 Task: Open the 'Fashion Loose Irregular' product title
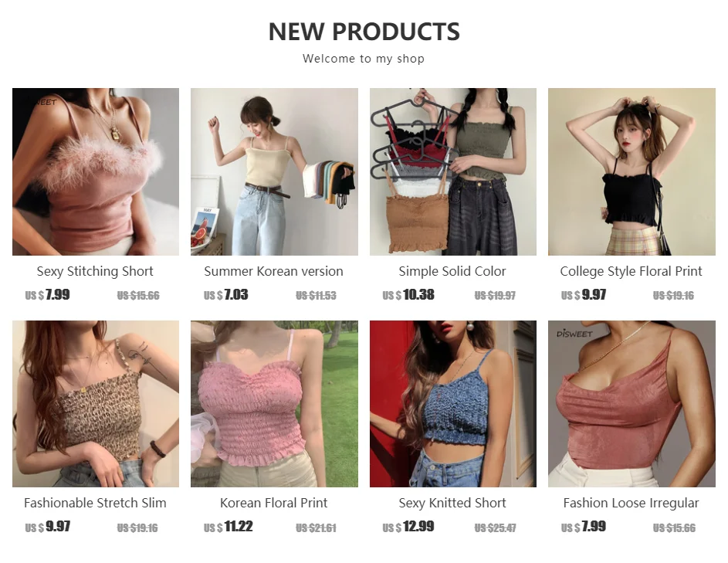coord(631,503)
